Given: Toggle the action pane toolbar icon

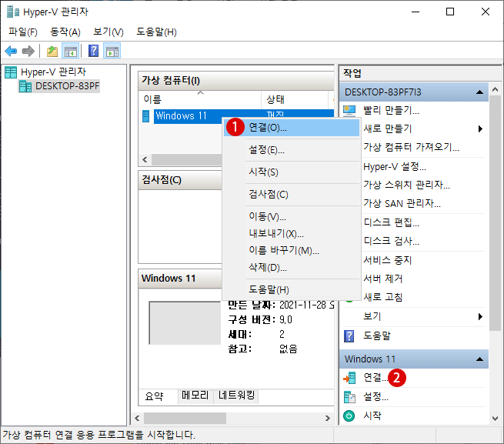Looking at the screenshot, I should [112, 51].
